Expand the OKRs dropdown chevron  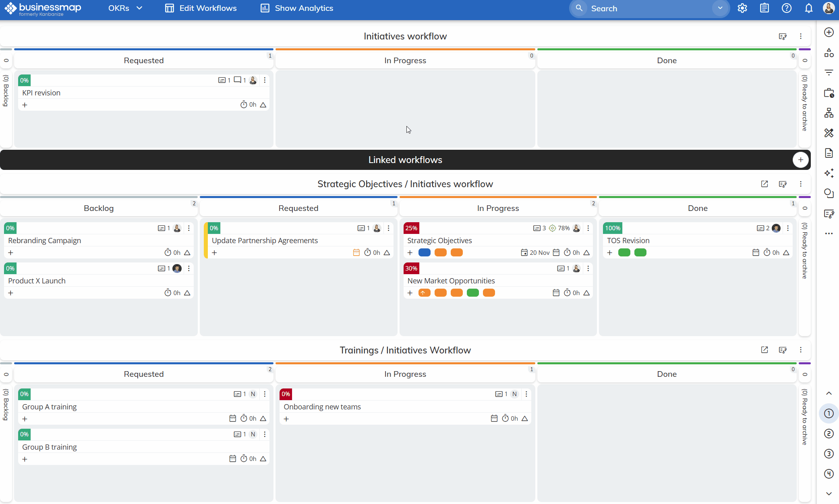point(139,8)
